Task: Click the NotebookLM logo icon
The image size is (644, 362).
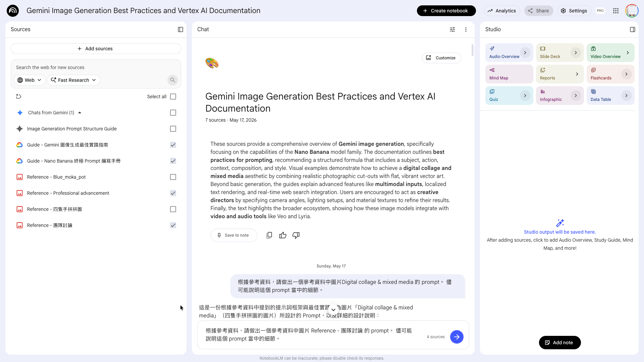Action: (x=13, y=11)
